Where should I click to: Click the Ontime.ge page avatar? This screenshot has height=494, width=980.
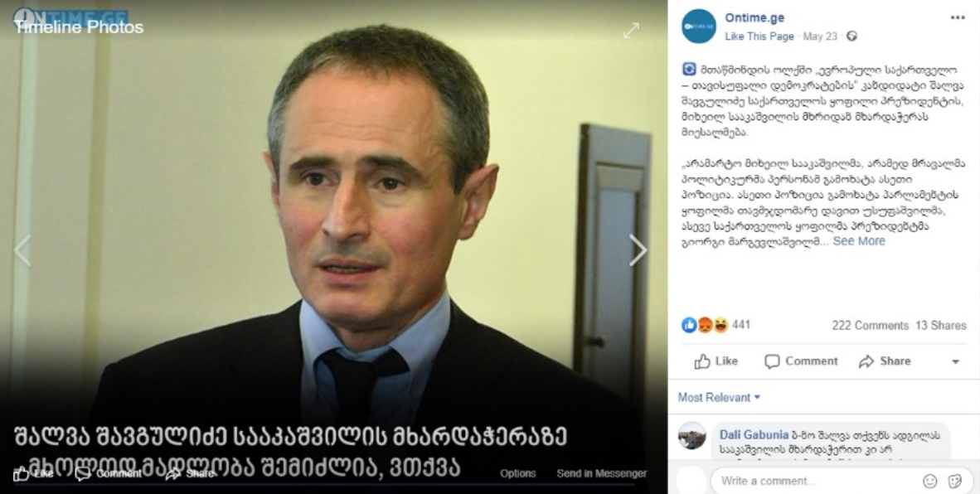point(698,27)
